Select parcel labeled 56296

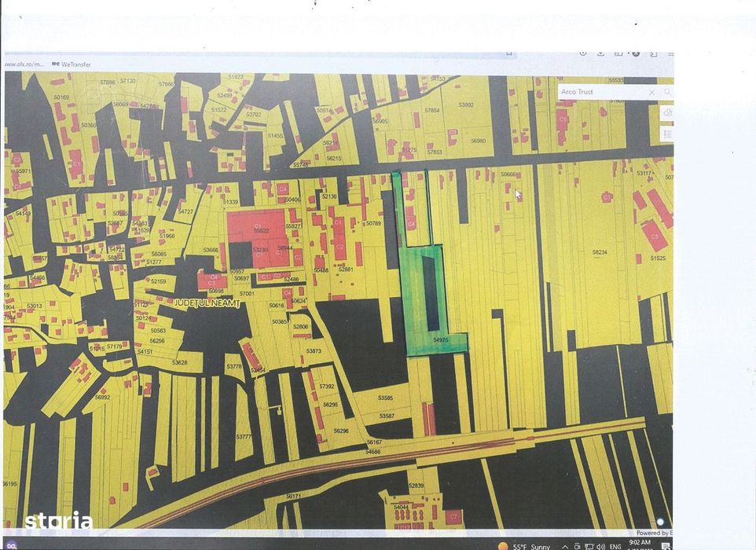(341, 431)
